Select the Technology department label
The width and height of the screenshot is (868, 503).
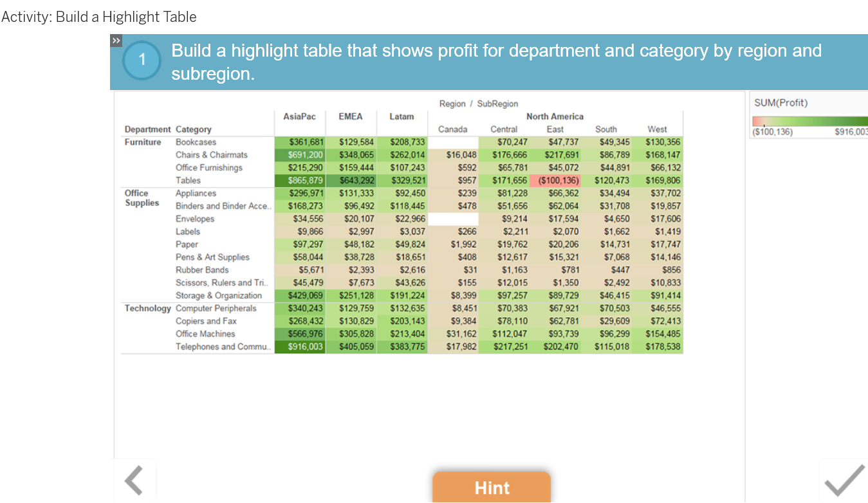[148, 308]
